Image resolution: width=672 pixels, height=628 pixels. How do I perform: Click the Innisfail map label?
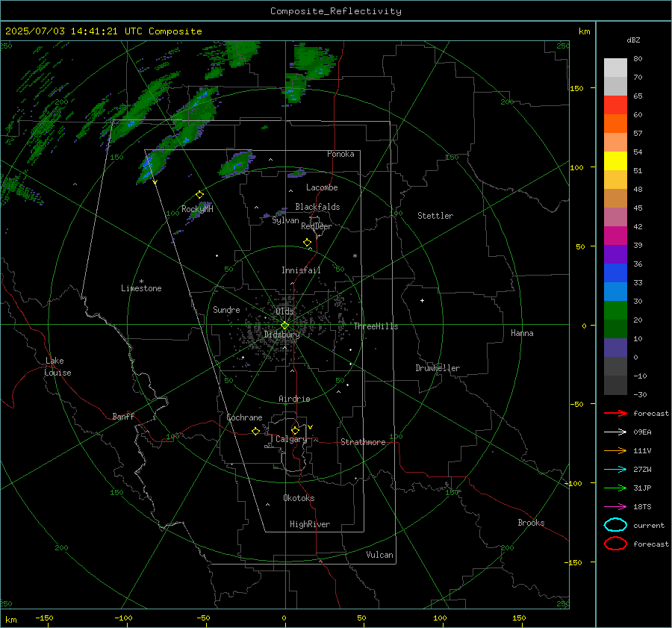click(301, 270)
